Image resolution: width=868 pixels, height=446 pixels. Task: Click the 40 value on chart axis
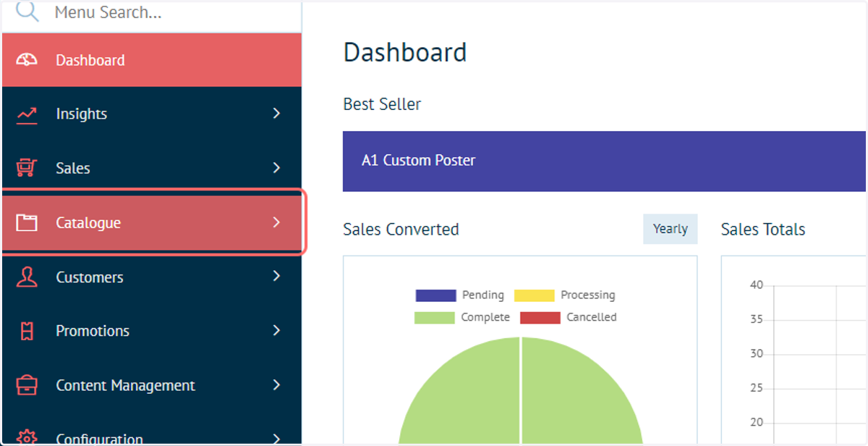tap(757, 285)
